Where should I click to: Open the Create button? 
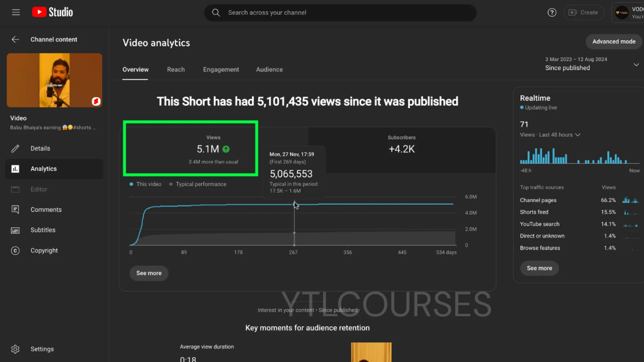coord(584,13)
